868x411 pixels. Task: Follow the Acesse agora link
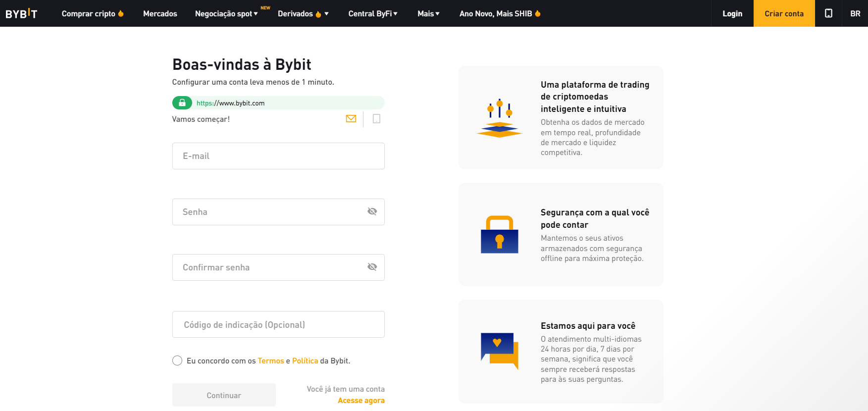pyautogui.click(x=361, y=401)
